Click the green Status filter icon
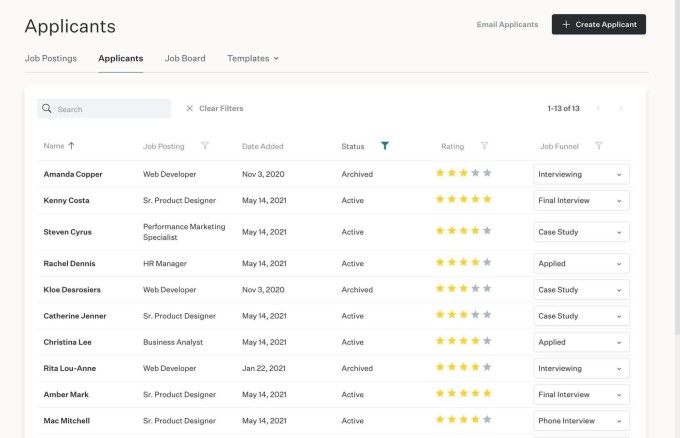 click(385, 146)
